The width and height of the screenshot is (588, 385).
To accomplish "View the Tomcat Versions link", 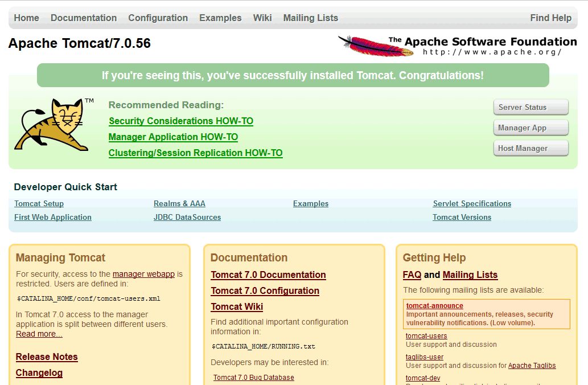I will pos(462,217).
